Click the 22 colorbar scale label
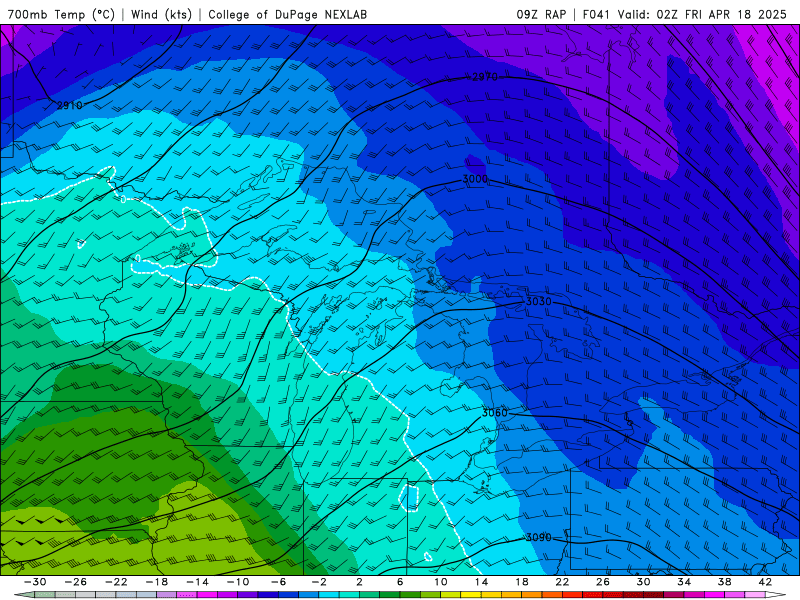The width and height of the screenshot is (800, 600). tap(562, 582)
